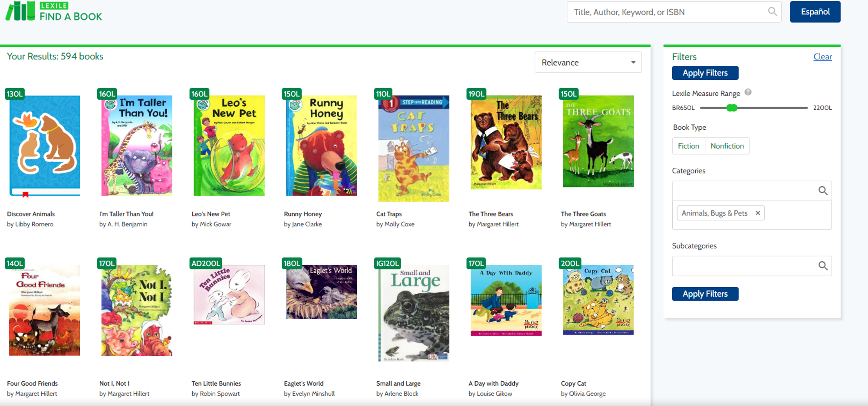Viewport: 868px width, 406px height.
Task: Click the Categories search magnifier icon
Action: click(822, 191)
